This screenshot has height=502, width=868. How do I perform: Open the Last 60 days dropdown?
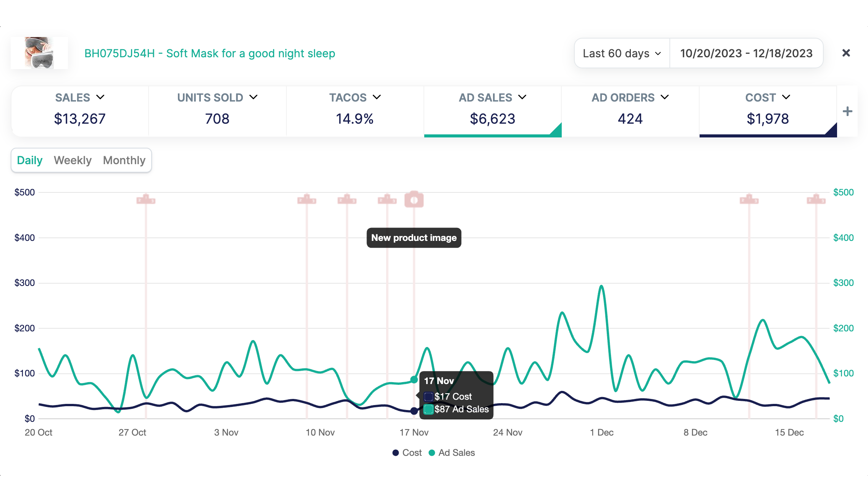click(622, 53)
